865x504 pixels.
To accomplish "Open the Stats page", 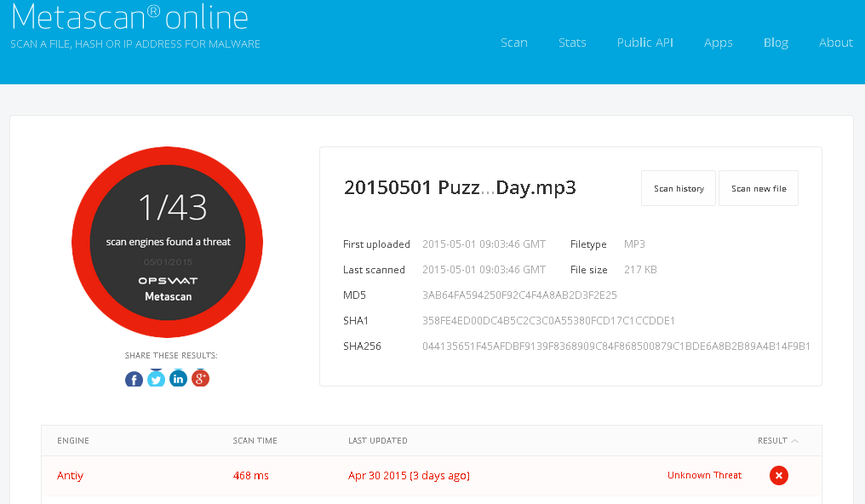I will coord(572,43).
